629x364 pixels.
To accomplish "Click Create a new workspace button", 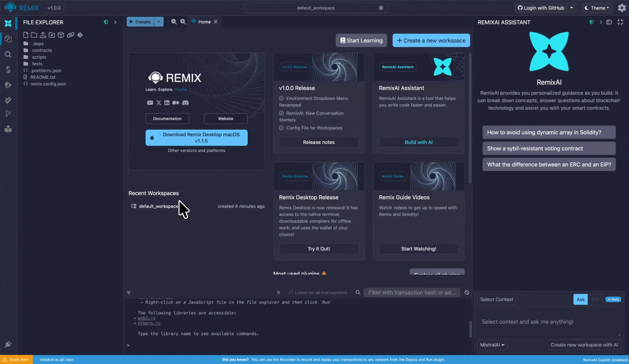I will coord(431,40).
